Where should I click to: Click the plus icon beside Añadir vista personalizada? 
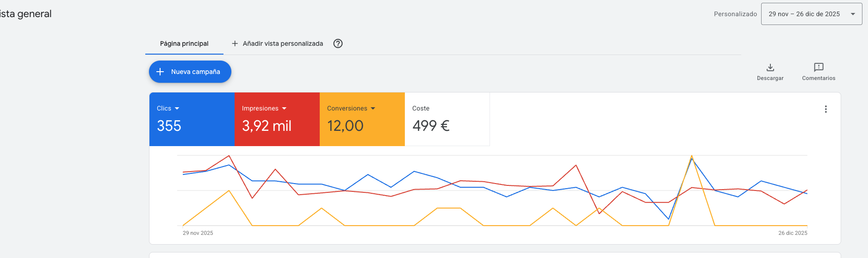[x=235, y=43]
